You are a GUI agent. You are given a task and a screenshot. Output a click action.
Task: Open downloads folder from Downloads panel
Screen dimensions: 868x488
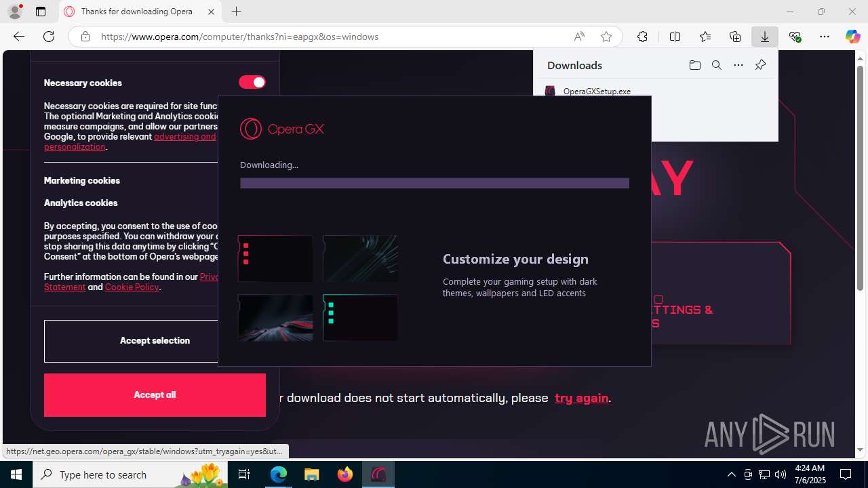click(694, 65)
